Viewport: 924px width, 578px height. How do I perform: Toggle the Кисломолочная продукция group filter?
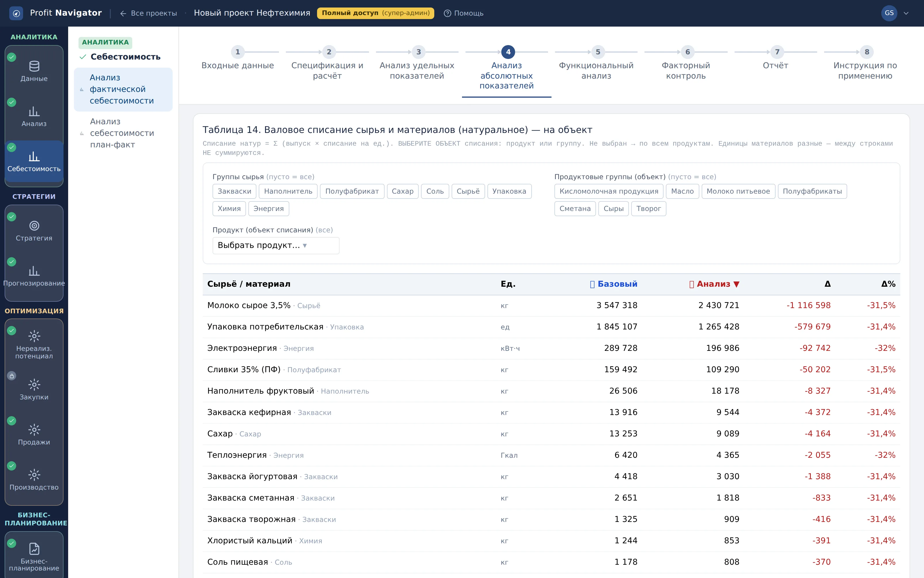pyautogui.click(x=609, y=191)
